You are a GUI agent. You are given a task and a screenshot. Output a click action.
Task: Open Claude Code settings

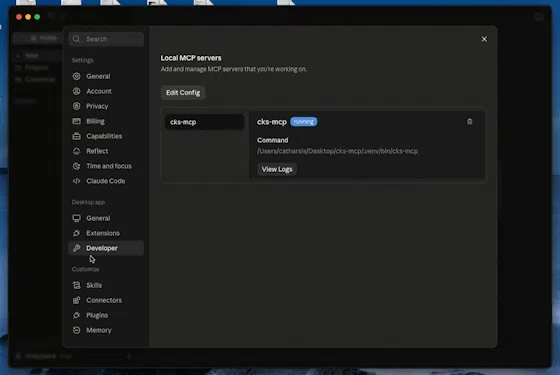106,181
